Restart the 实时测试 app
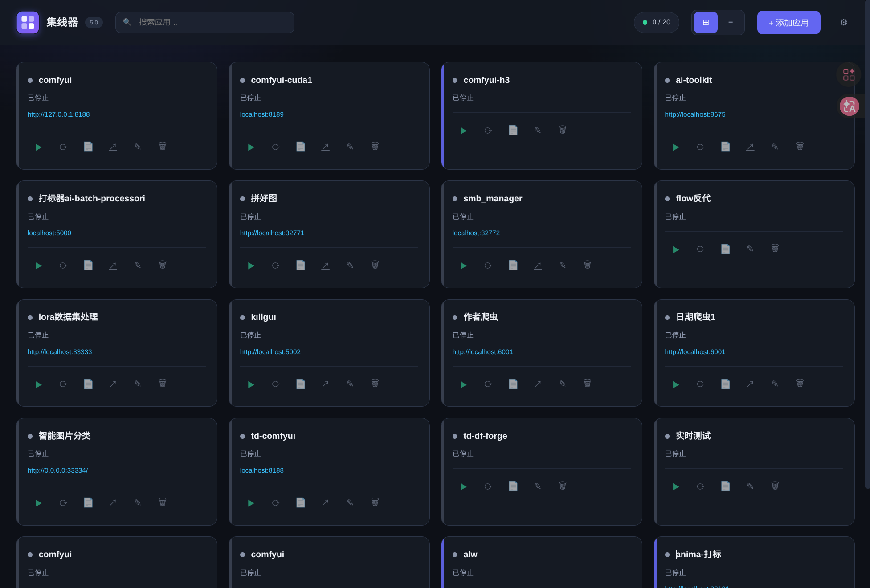870x588 pixels. (x=701, y=486)
